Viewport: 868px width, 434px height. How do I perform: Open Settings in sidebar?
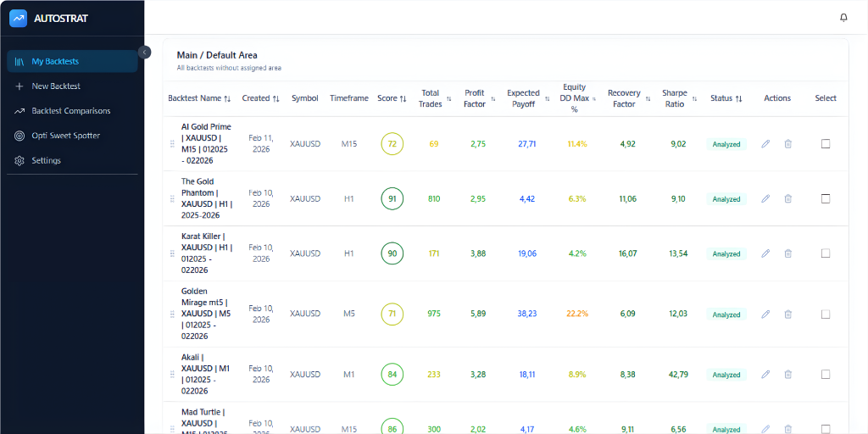[x=72, y=160]
